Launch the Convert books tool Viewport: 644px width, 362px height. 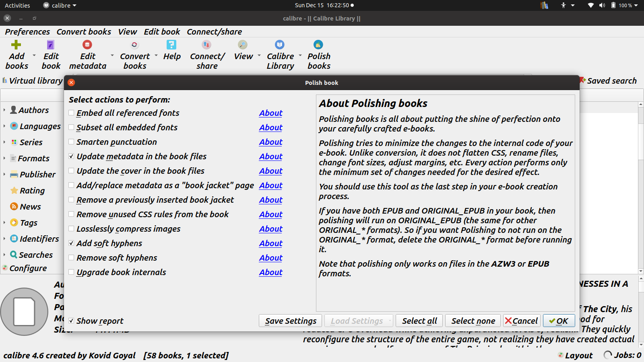pyautogui.click(x=134, y=45)
